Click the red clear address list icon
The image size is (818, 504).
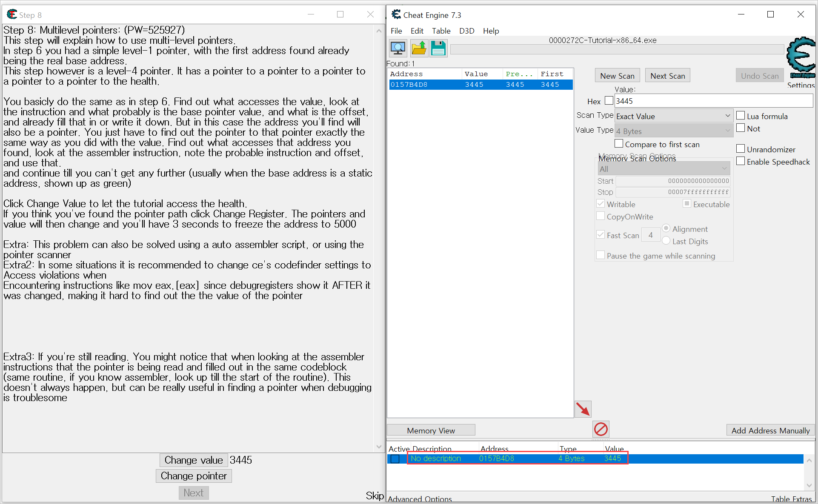(x=601, y=429)
